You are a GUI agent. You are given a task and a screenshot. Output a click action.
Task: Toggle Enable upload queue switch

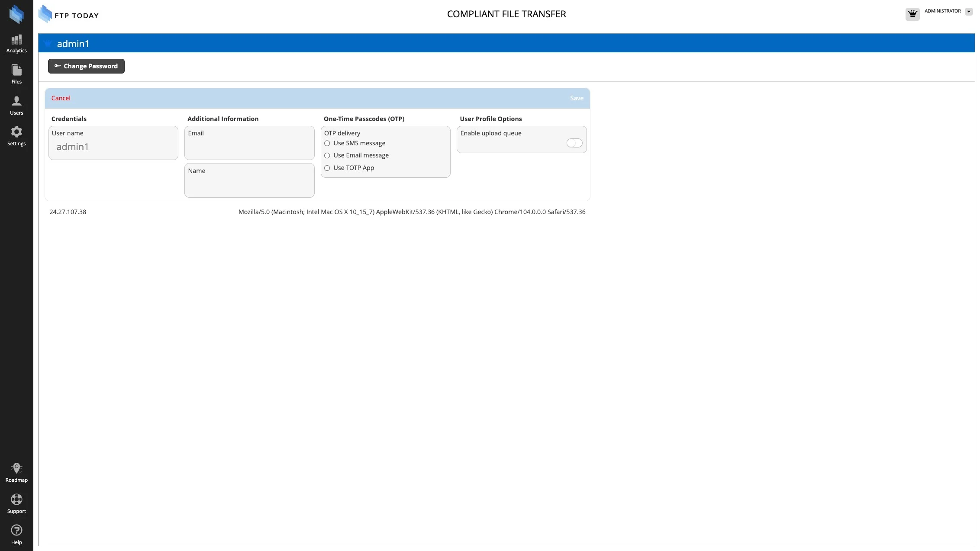(574, 143)
